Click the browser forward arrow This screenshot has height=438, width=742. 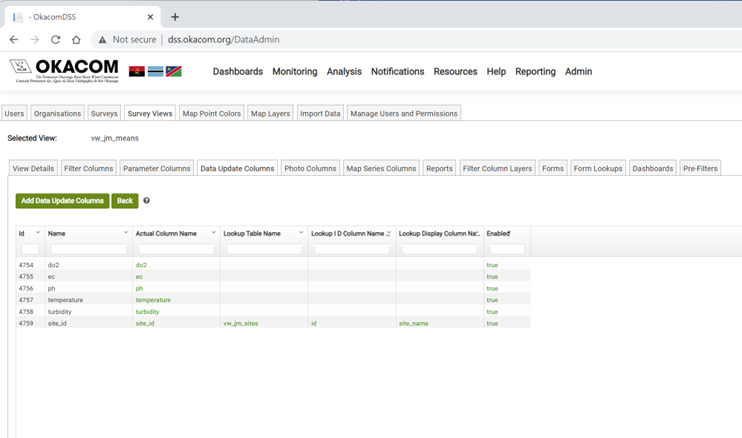tap(35, 40)
